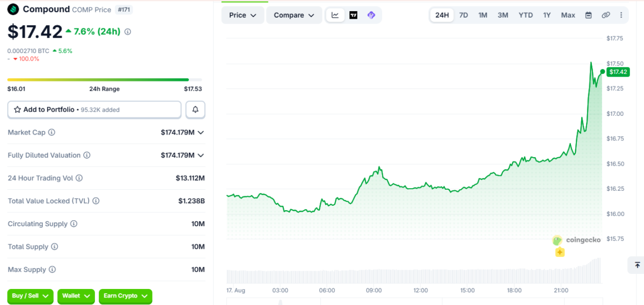
Task: Click the chart link share icon
Action: [606, 15]
